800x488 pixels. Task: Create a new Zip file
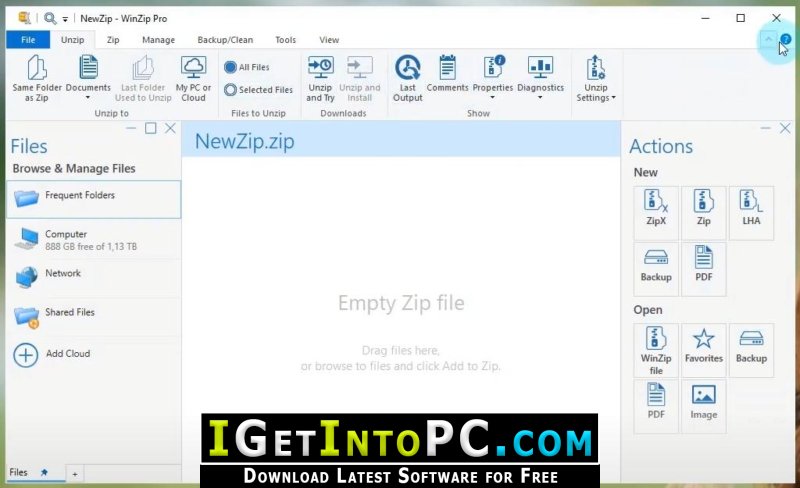(x=704, y=212)
